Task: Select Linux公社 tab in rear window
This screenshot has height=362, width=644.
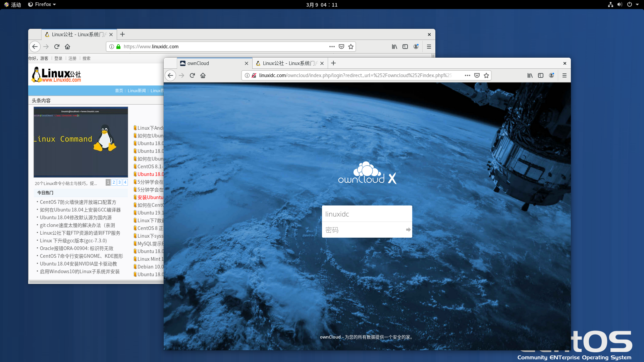Action: 79,35
